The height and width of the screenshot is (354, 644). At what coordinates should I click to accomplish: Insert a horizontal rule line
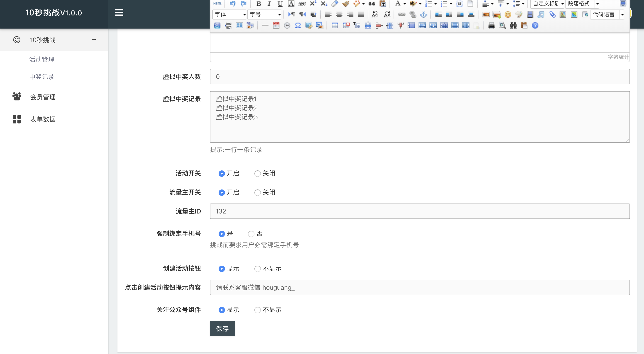tap(265, 25)
